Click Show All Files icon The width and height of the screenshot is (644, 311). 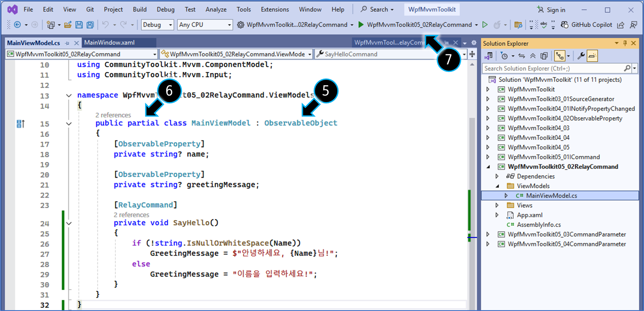point(544,56)
